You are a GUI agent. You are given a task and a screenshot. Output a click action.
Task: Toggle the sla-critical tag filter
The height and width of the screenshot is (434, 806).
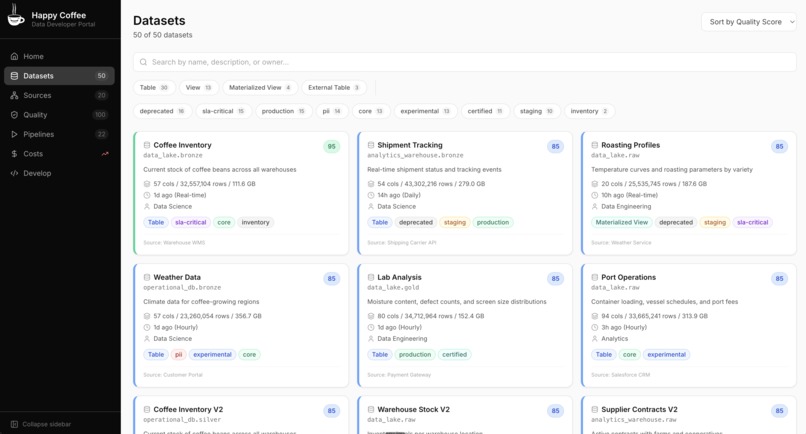[224, 111]
